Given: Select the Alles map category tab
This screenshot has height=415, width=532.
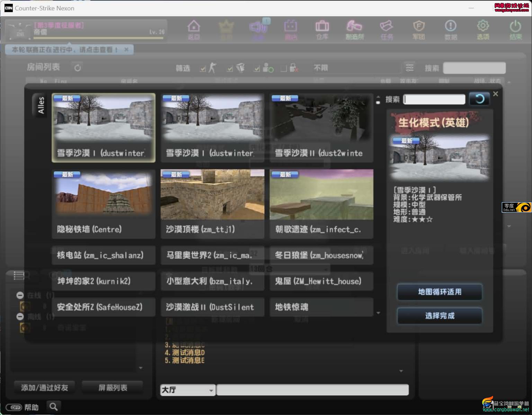Looking at the screenshot, I should (41, 106).
